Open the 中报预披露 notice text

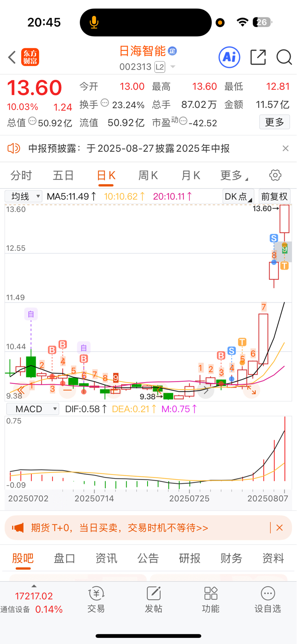pyautogui.click(x=129, y=149)
